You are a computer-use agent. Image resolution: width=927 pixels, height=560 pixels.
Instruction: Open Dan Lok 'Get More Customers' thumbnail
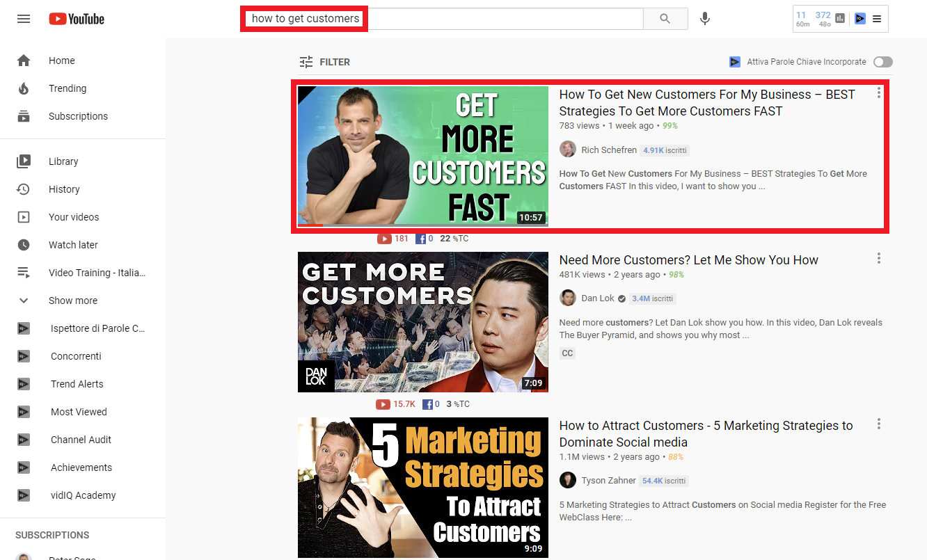coord(423,322)
